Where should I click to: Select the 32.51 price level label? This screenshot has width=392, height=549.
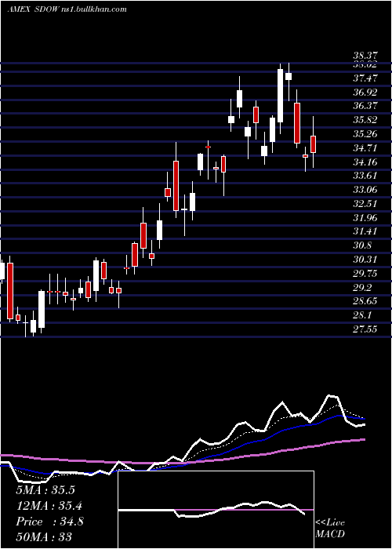(365, 204)
